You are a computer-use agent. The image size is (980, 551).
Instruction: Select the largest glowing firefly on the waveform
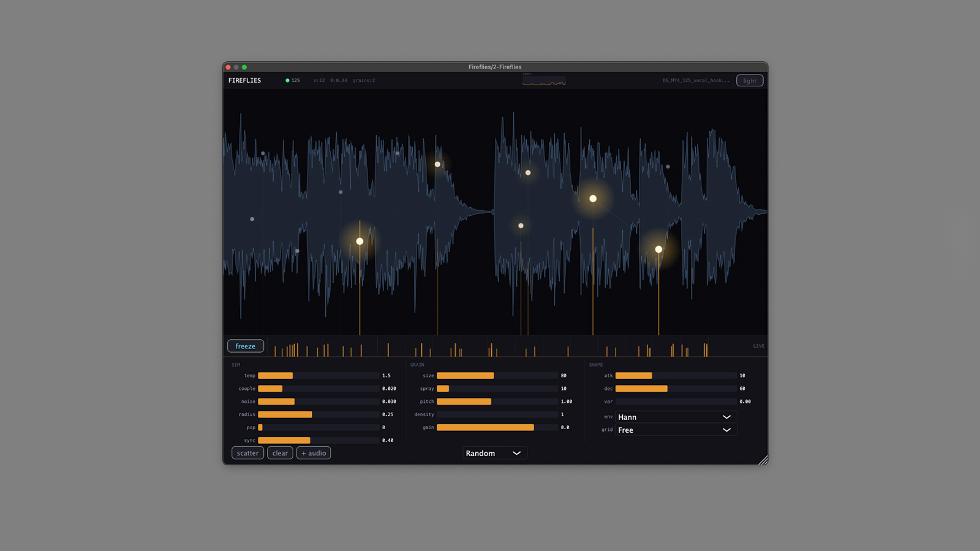pyautogui.click(x=593, y=198)
